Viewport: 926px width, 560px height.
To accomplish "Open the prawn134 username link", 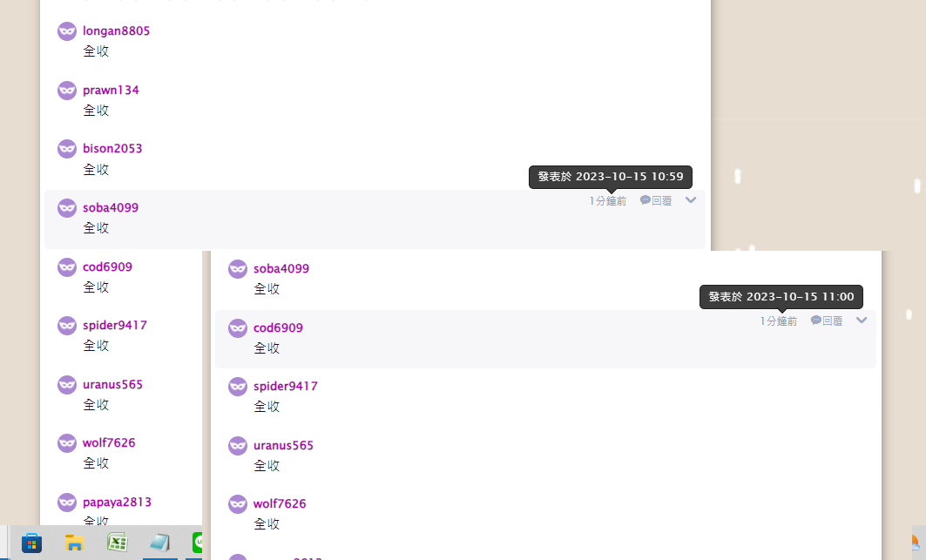I will [111, 90].
